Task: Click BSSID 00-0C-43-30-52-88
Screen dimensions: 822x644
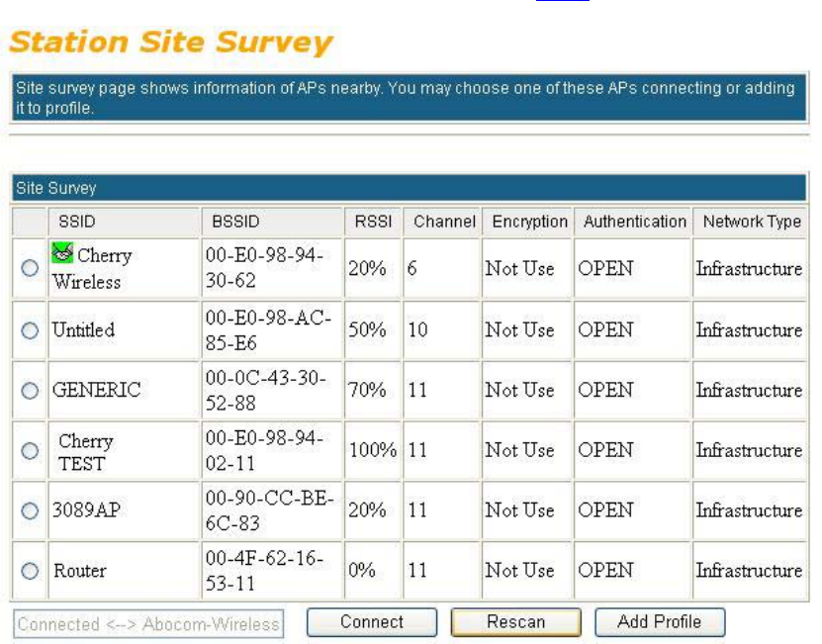Action: [266, 390]
